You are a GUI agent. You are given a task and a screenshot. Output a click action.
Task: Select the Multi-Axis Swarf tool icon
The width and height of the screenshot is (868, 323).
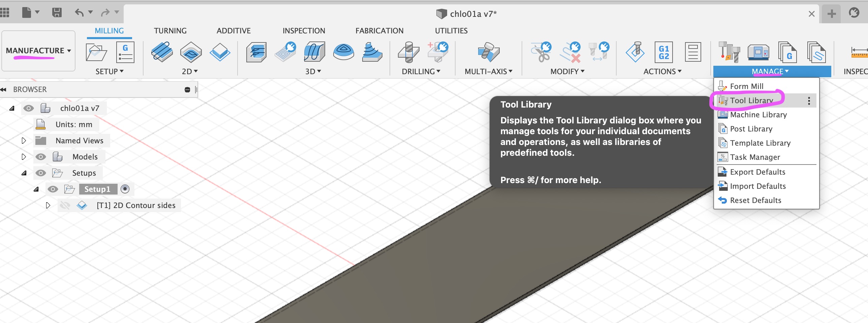click(x=489, y=52)
